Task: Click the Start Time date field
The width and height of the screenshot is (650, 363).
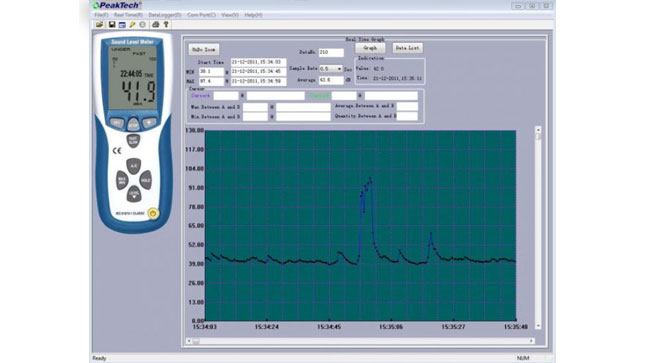Action: (x=258, y=62)
